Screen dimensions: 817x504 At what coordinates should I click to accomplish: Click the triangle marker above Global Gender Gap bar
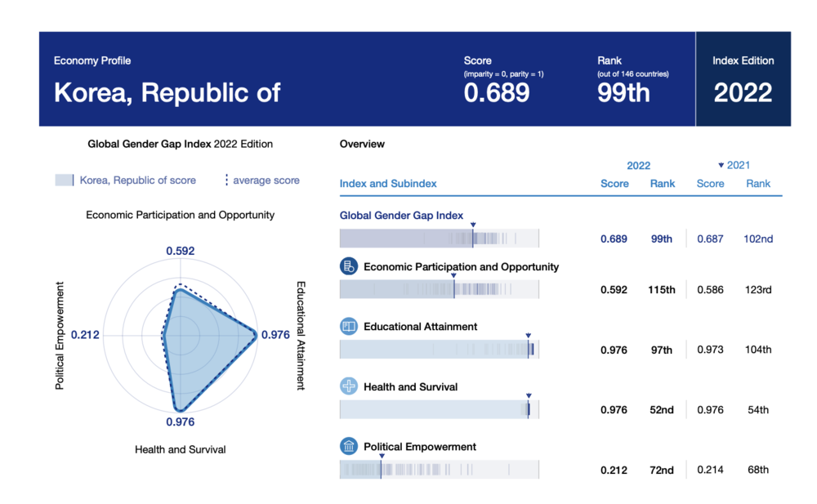tap(473, 224)
